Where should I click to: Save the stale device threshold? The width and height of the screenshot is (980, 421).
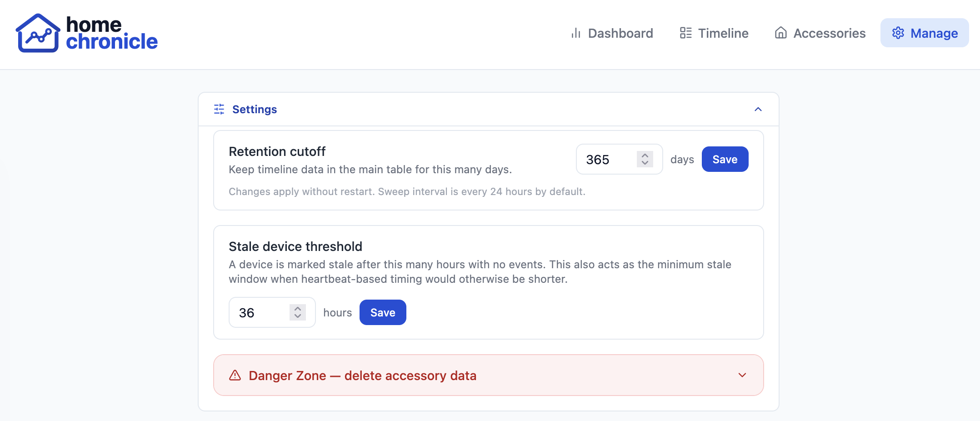point(382,312)
